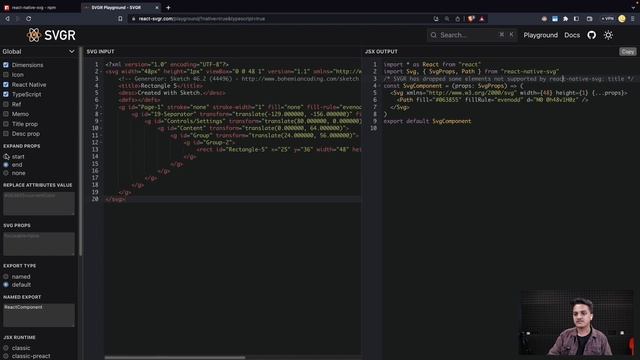Disable the TypeScript checkbox
Screen dimensions: 640x360
pyautogui.click(x=6, y=94)
